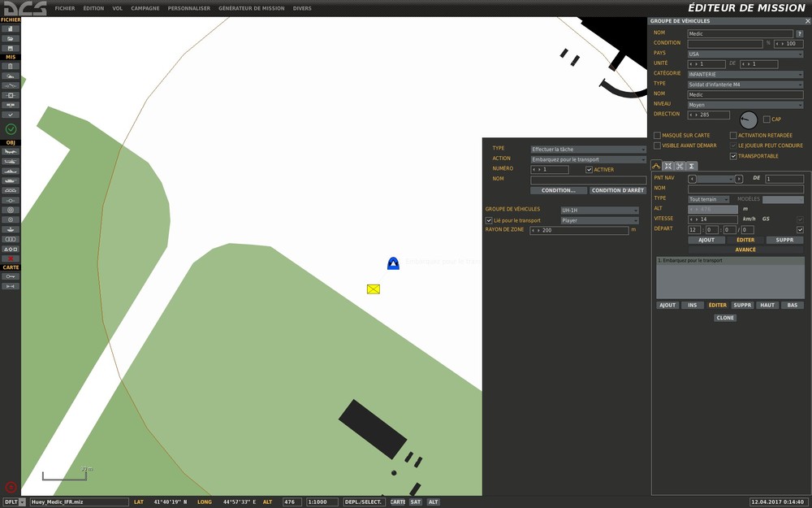This screenshot has width=812, height=508.
Task: Open the CAMPAGNE menu
Action: coord(145,8)
